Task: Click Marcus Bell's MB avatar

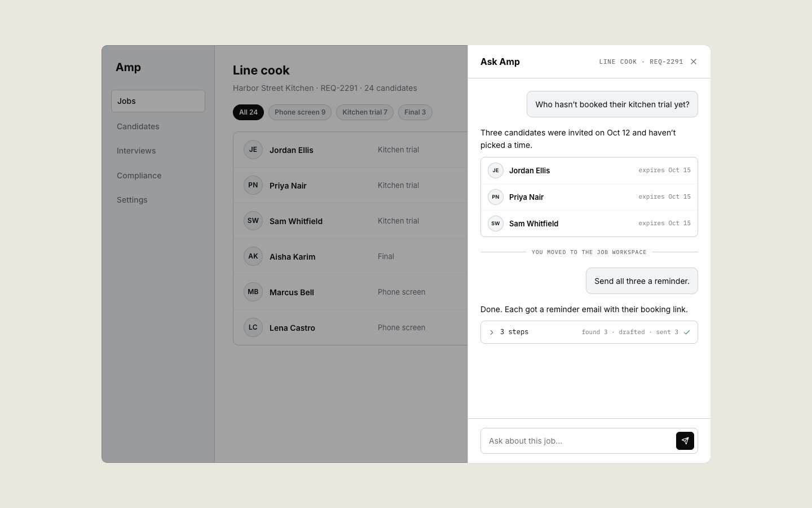Action: pyautogui.click(x=253, y=292)
